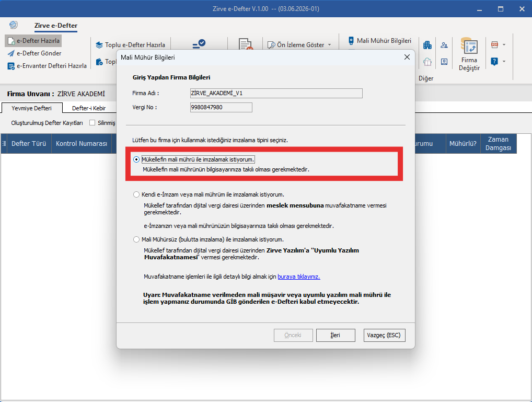Click the Vazgeç (ESC) button
This screenshot has width=532, height=402.
tap(384, 335)
